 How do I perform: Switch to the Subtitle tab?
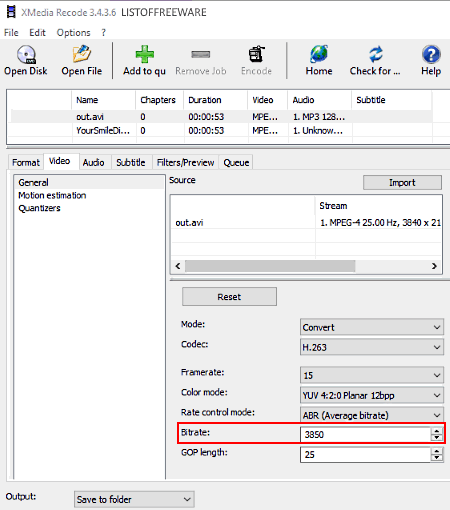[x=131, y=162]
